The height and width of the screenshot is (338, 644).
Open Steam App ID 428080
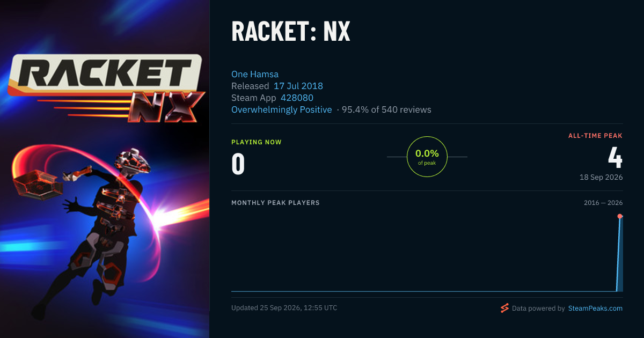pyautogui.click(x=297, y=98)
